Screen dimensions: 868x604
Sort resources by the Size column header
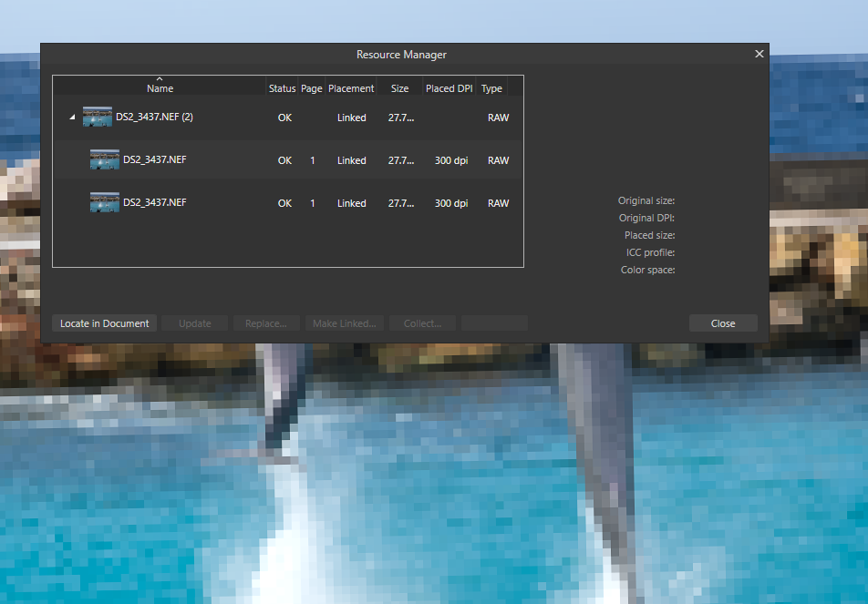pos(399,87)
